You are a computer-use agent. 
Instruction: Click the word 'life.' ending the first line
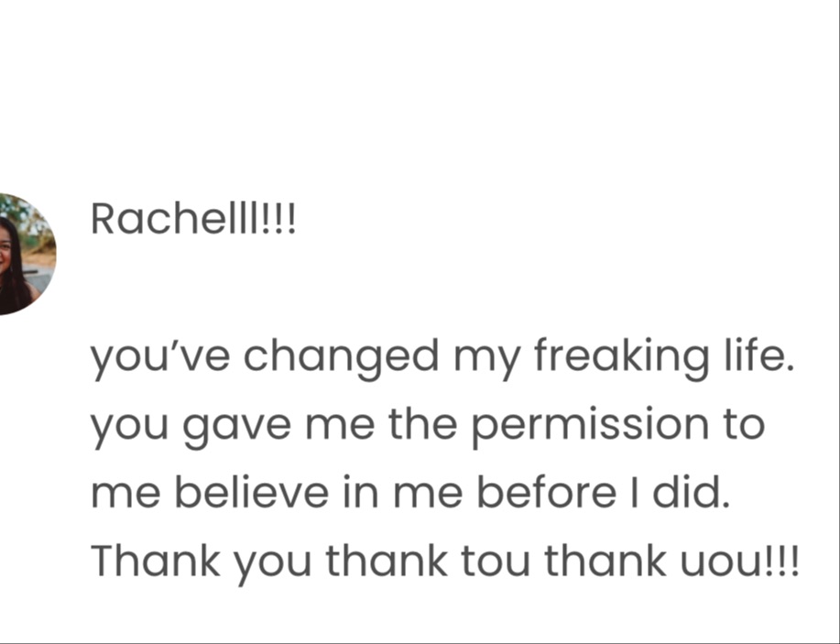(x=758, y=355)
